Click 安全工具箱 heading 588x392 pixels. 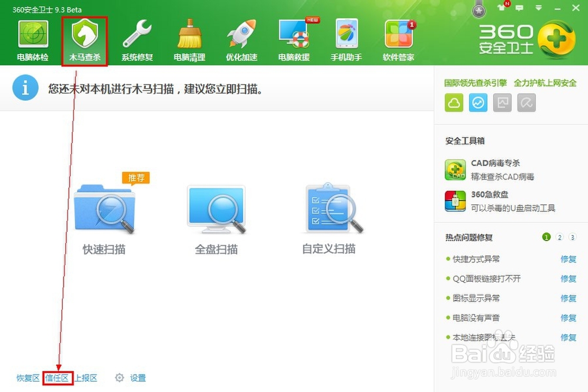tap(465, 141)
